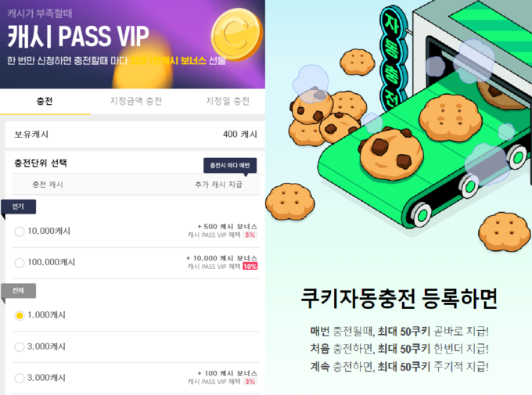Select the 1,000캐시 radio option
This screenshot has height=395, width=532.
[x=20, y=315]
